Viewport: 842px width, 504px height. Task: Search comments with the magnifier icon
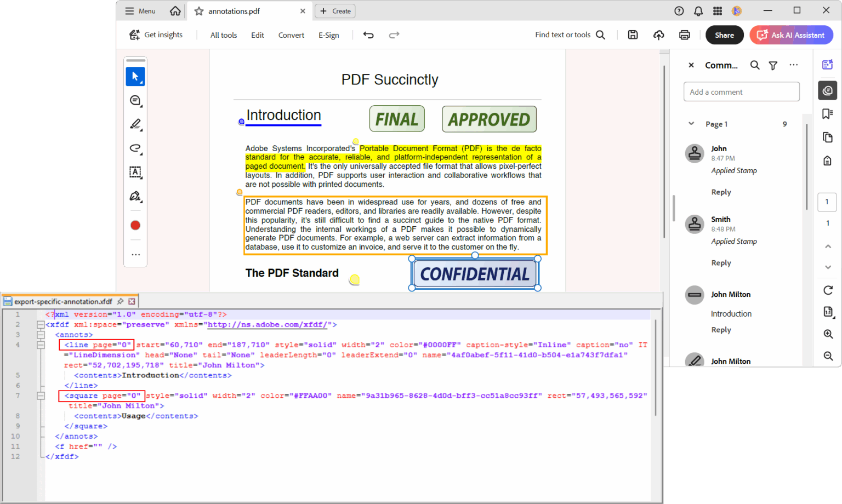coord(755,65)
